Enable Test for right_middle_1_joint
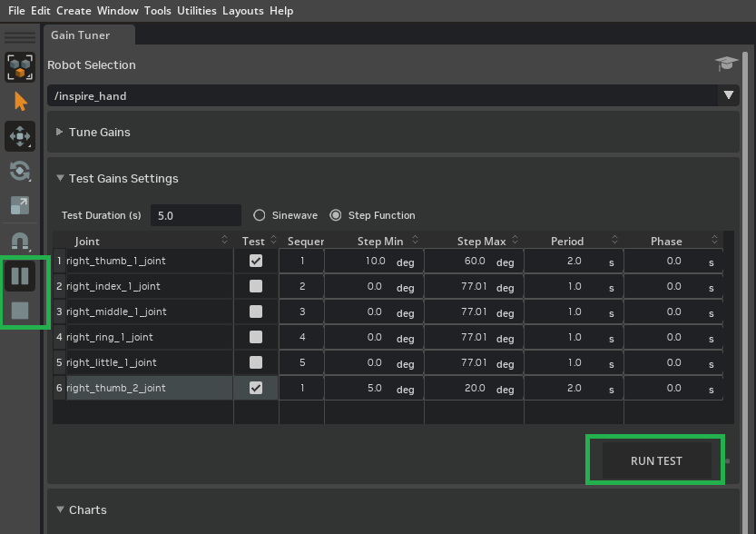This screenshot has width=756, height=534. click(256, 311)
